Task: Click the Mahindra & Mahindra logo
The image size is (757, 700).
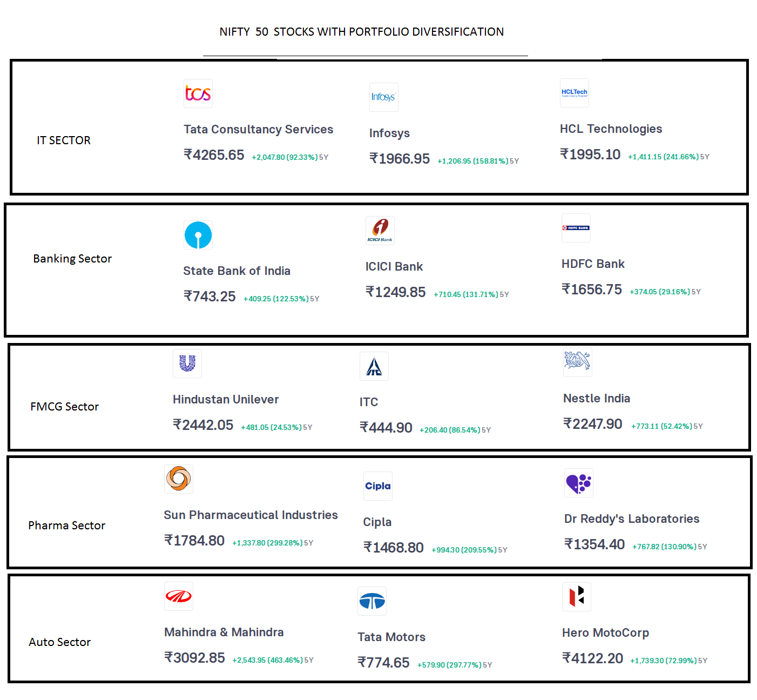Action: click(179, 596)
